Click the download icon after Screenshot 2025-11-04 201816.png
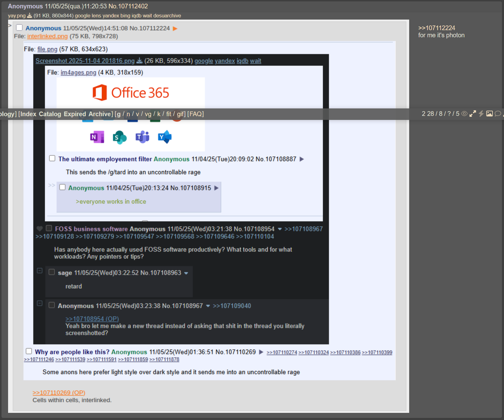This screenshot has width=504, height=420. point(140,61)
